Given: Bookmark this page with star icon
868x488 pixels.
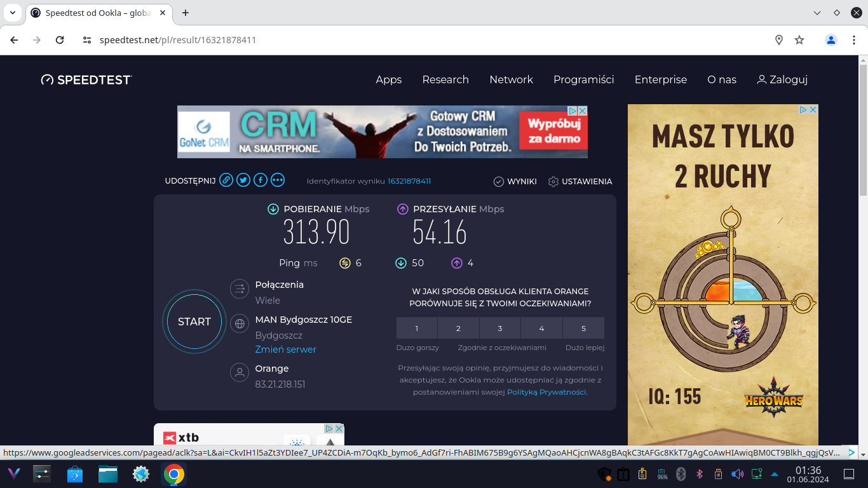Looking at the screenshot, I should coord(799,40).
